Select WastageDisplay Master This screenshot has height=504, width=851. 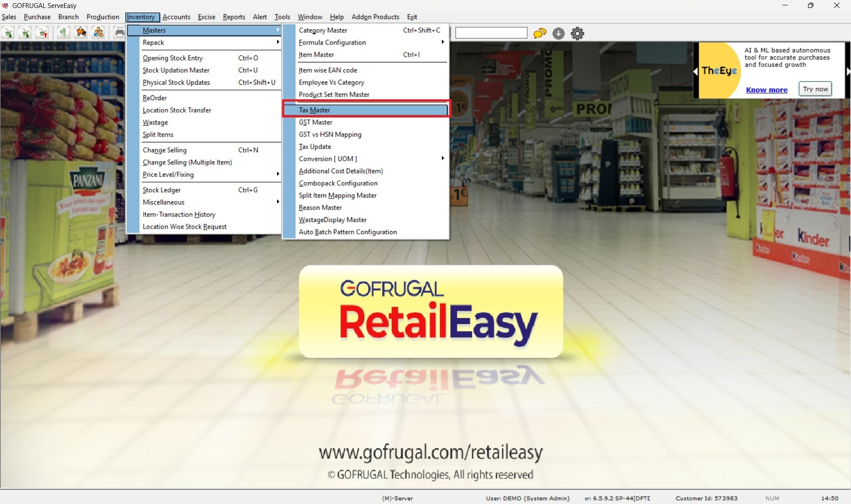click(366, 220)
